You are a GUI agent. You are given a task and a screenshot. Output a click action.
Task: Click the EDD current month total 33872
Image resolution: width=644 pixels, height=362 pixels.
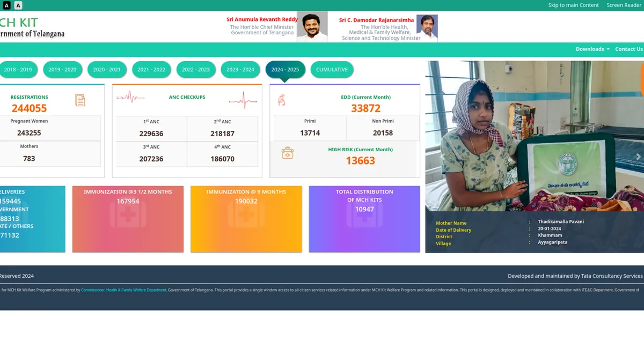click(x=366, y=108)
